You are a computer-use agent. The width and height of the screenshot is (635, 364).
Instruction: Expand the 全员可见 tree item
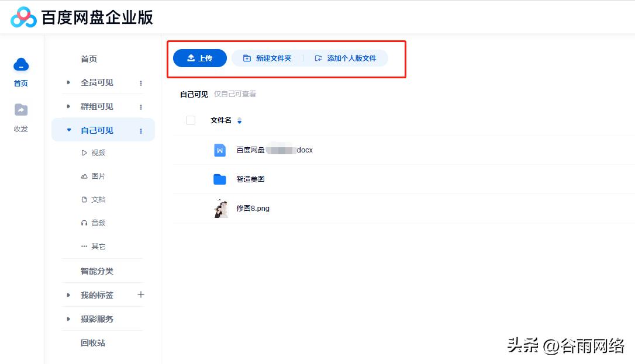68,82
